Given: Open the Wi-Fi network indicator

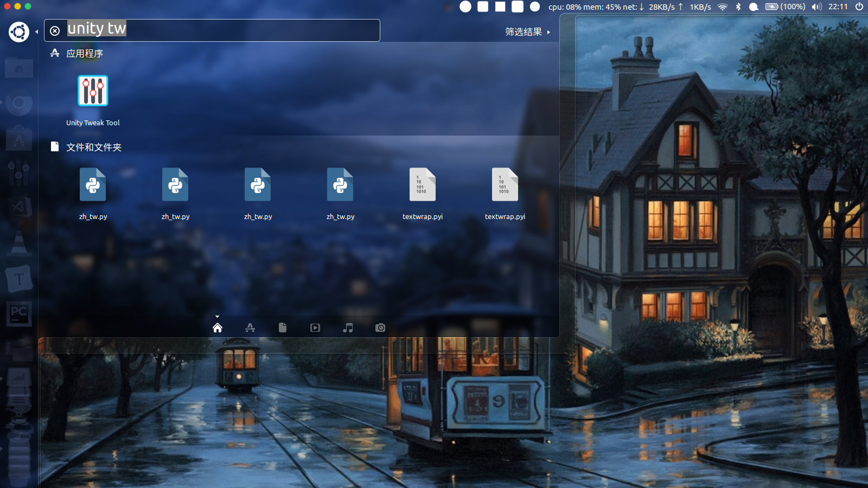Looking at the screenshot, I should coord(722,7).
